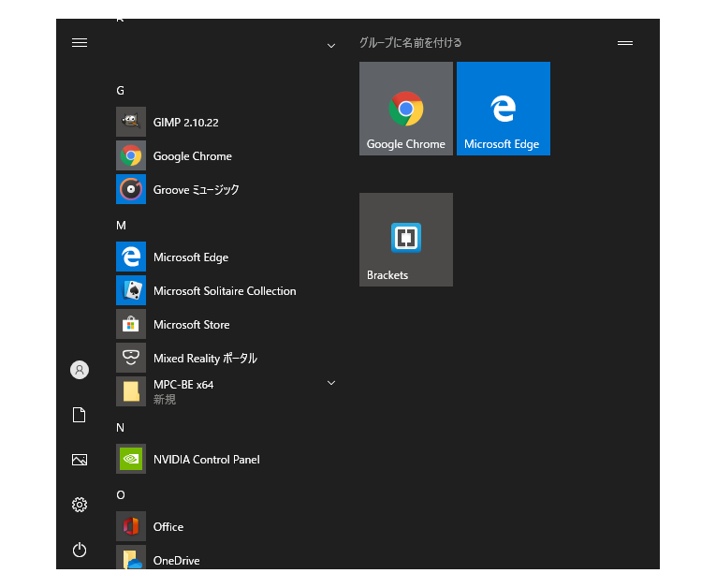Viewport: 716px width, 588px height.
Task: Click the グループに名前を付ける group name field
Action: point(411,43)
